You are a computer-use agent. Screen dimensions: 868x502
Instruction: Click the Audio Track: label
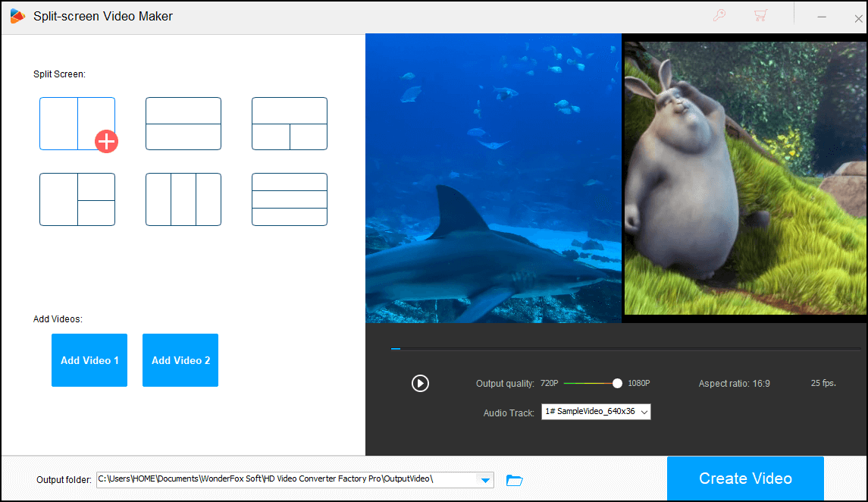coord(508,413)
